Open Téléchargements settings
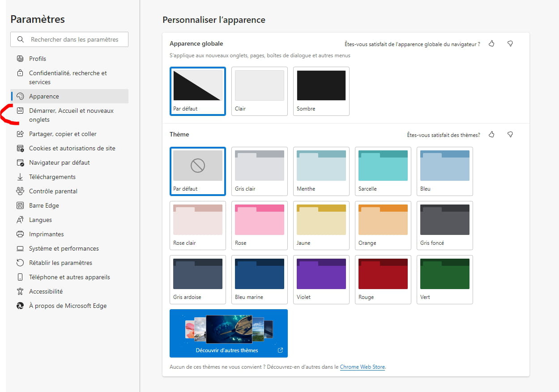The image size is (559, 392). pos(69,177)
